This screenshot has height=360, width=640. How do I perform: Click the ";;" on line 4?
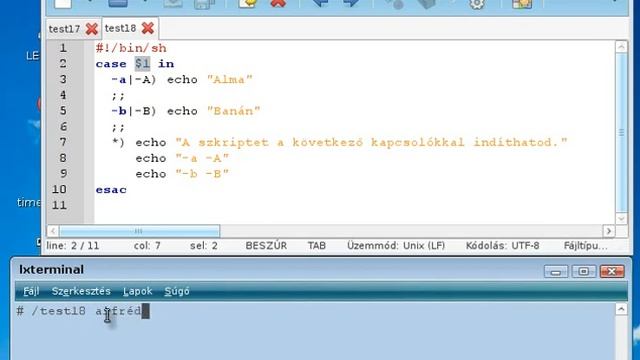click(118, 96)
